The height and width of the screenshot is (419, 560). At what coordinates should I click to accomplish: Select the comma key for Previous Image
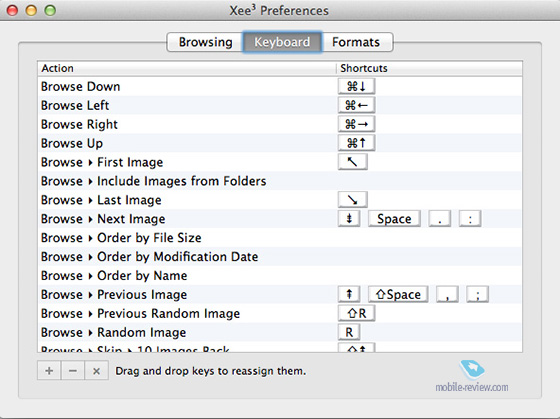click(x=447, y=294)
